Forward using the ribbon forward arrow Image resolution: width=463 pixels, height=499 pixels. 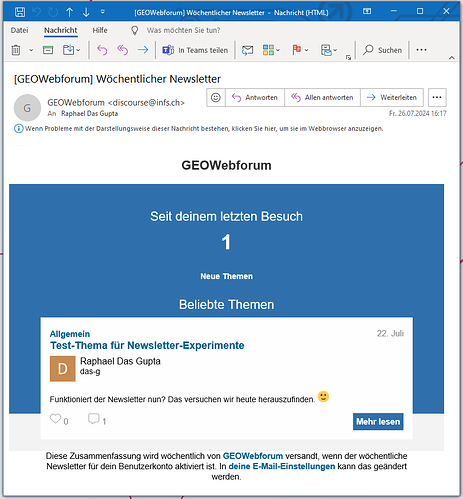pos(143,50)
